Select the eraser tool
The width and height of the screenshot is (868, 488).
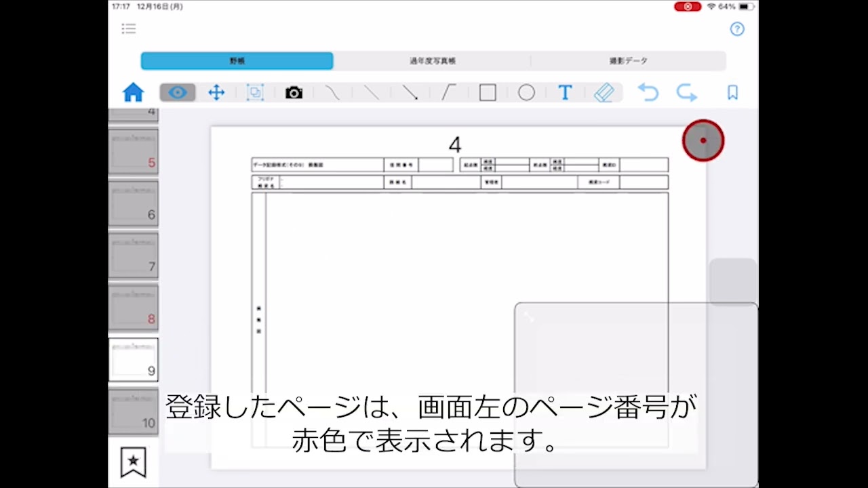604,92
